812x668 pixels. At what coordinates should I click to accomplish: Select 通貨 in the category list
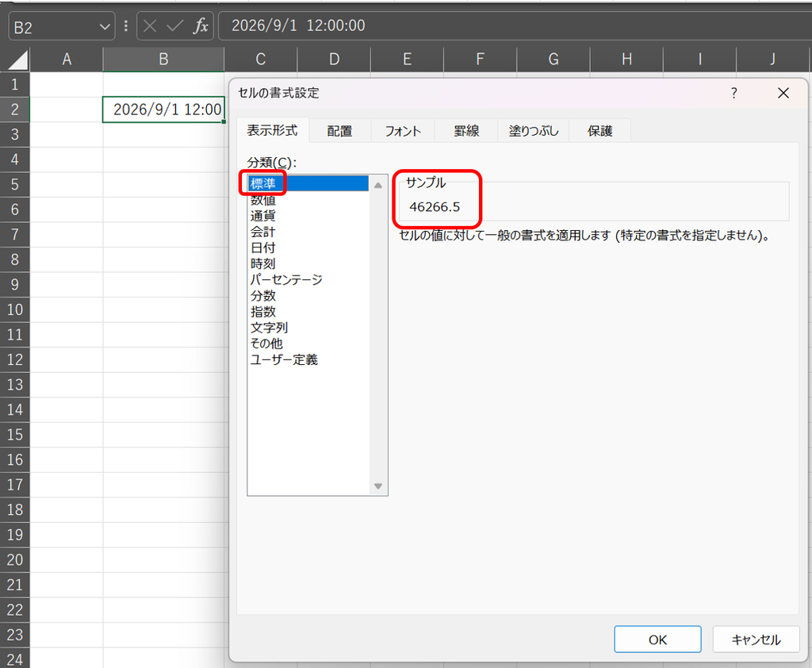click(308, 216)
